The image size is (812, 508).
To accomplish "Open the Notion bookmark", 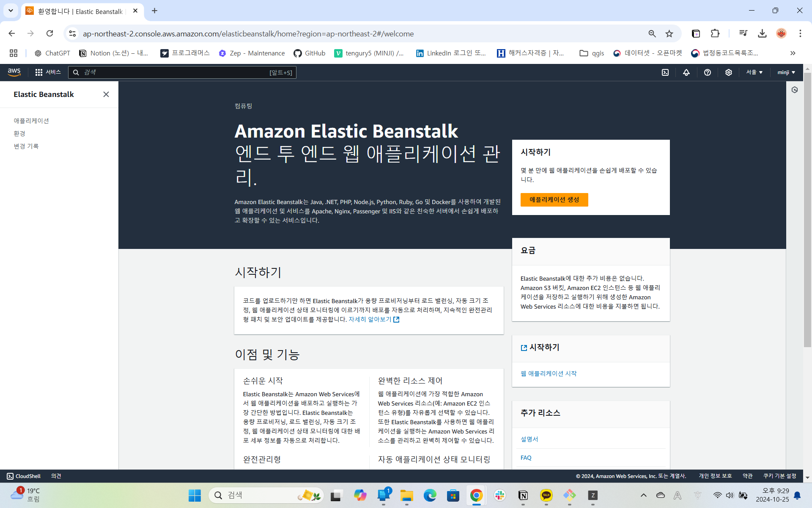I will click(x=114, y=53).
